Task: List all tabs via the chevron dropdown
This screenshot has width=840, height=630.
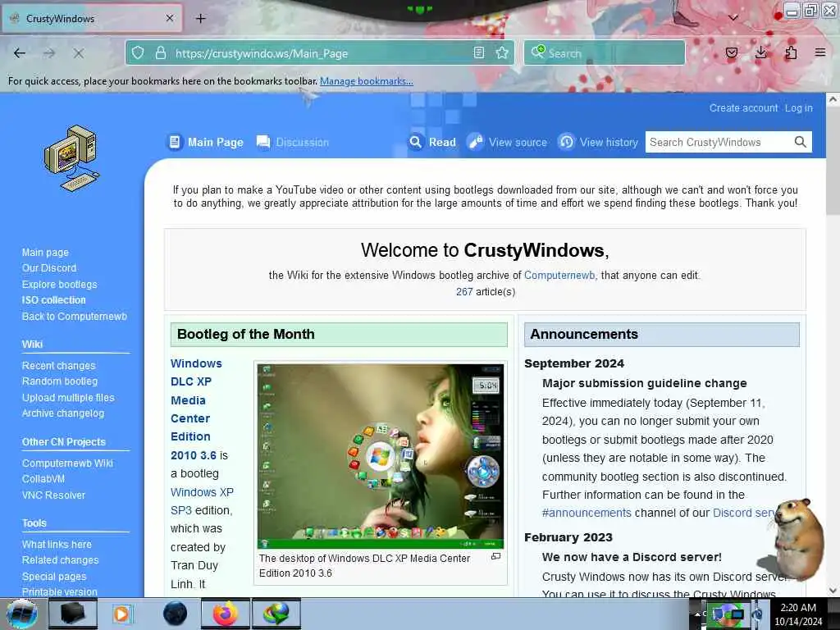Action: tap(733, 18)
